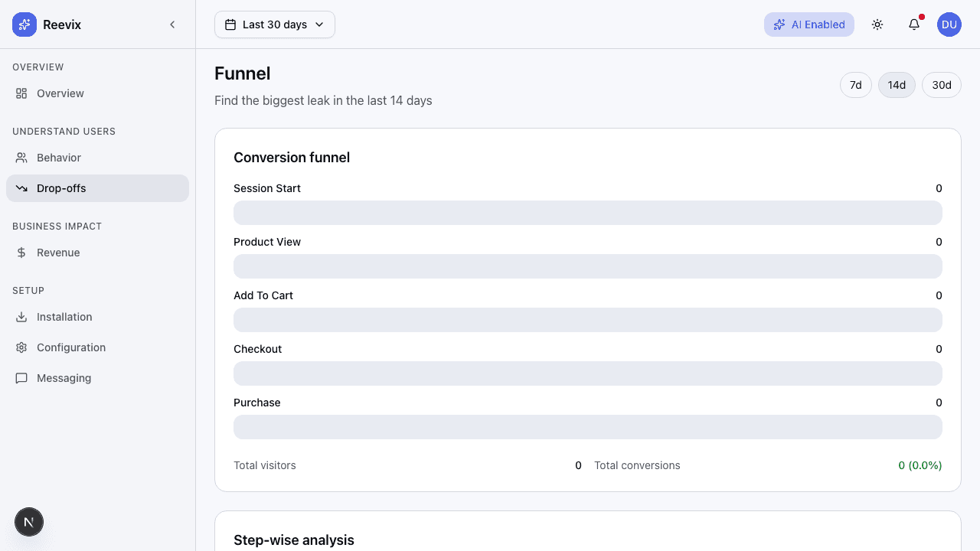980x551 pixels.
Task: Click the floating N button
Action: coord(29,522)
